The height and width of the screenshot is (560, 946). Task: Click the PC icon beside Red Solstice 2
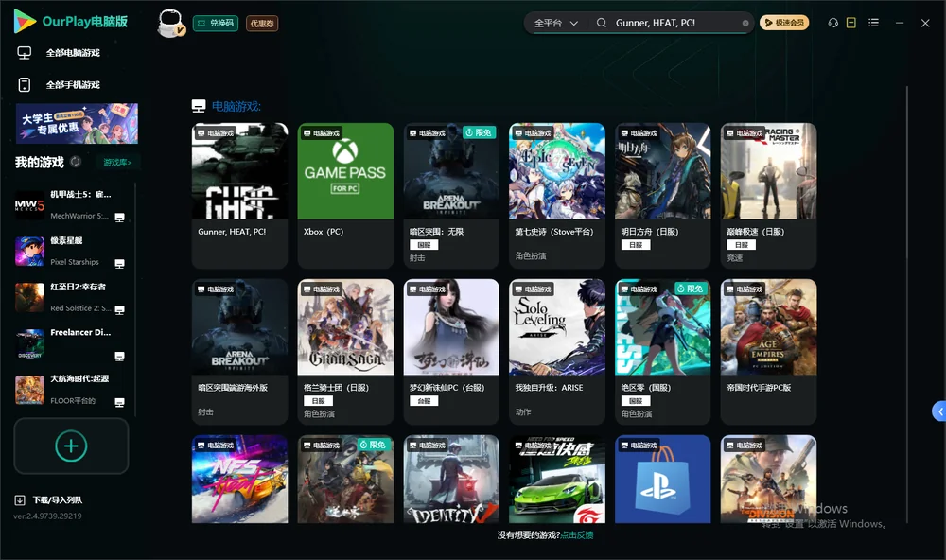pyautogui.click(x=119, y=310)
